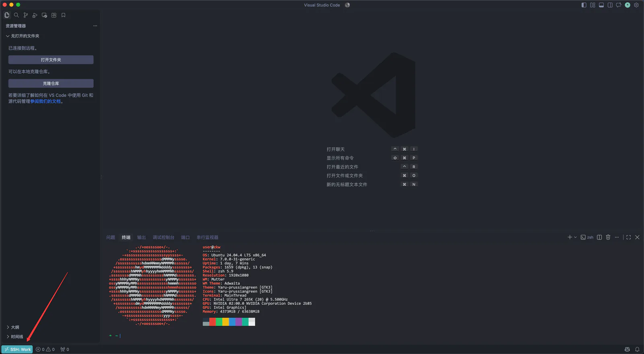This screenshot has height=354, width=644.
Task: Open the Remote Explorer icon
Action: tap(44, 15)
